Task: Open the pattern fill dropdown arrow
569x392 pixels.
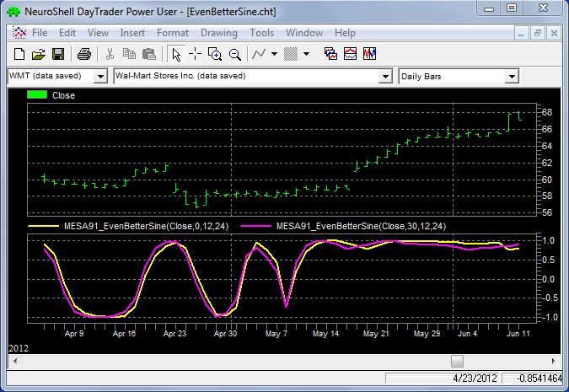Action: [x=306, y=54]
